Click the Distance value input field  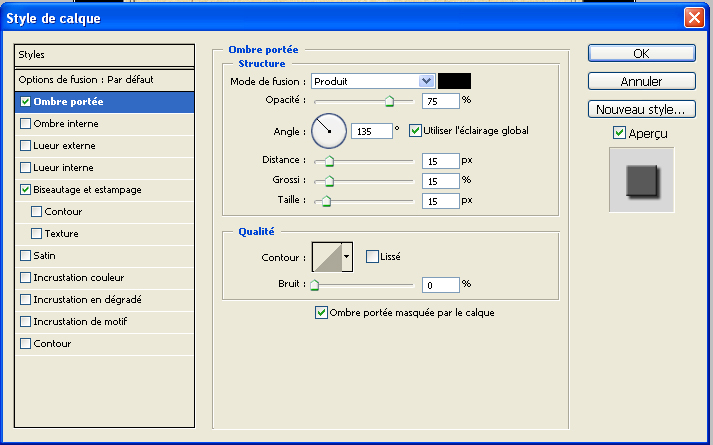pos(441,161)
